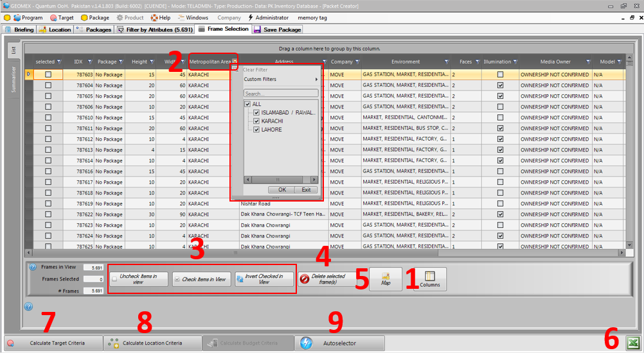Click the filter popup Search field
This screenshot has width=644, height=353.
(280, 94)
